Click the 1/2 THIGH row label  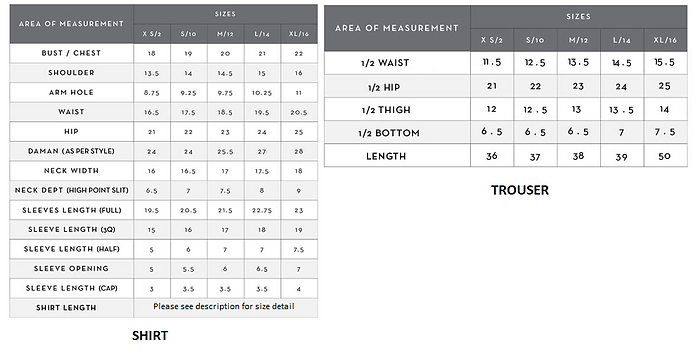pos(386,110)
